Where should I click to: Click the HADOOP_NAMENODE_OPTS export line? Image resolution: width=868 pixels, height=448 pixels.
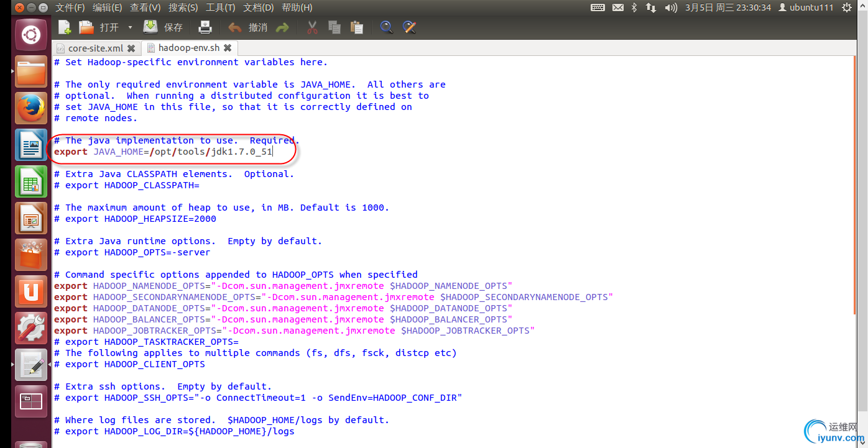[x=284, y=286]
